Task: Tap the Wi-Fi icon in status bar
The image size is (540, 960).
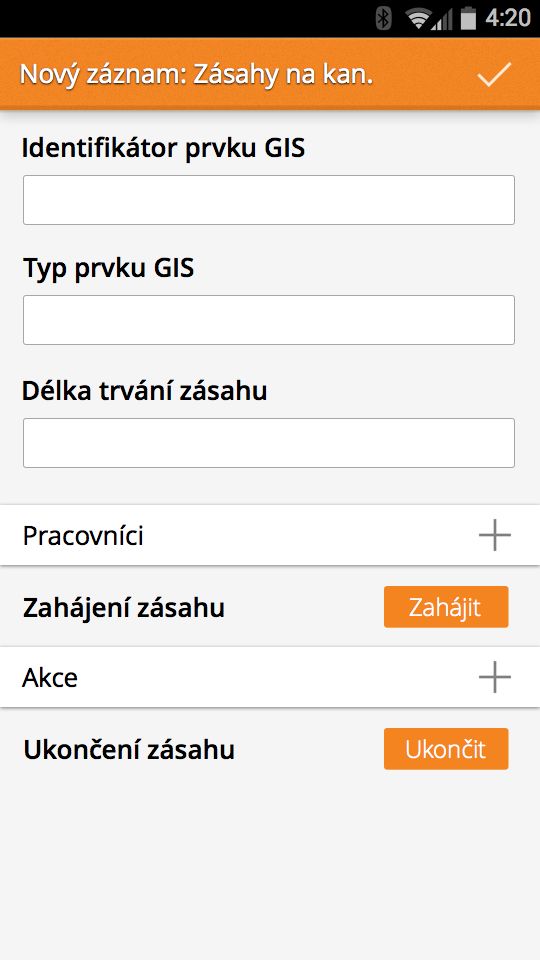Action: [x=418, y=19]
